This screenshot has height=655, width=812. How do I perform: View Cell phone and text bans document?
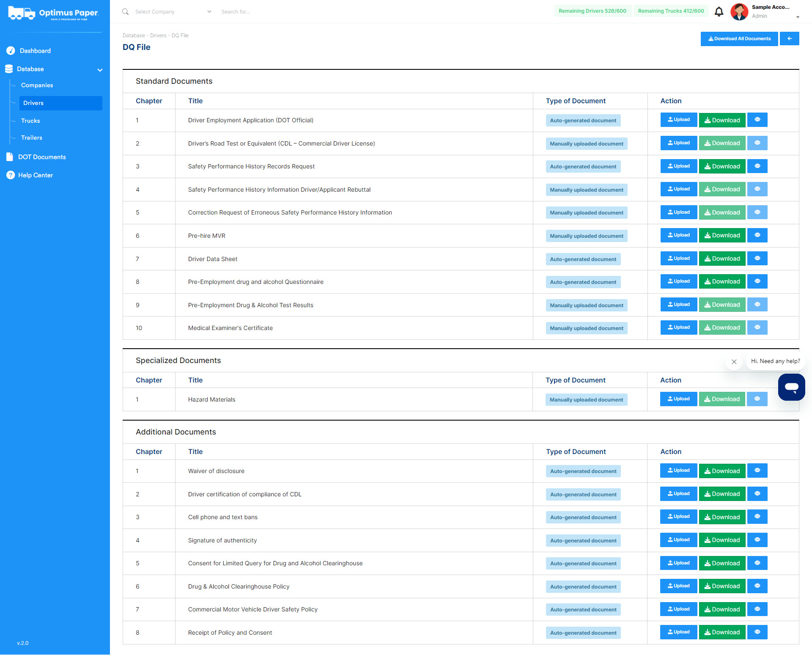[x=757, y=517]
